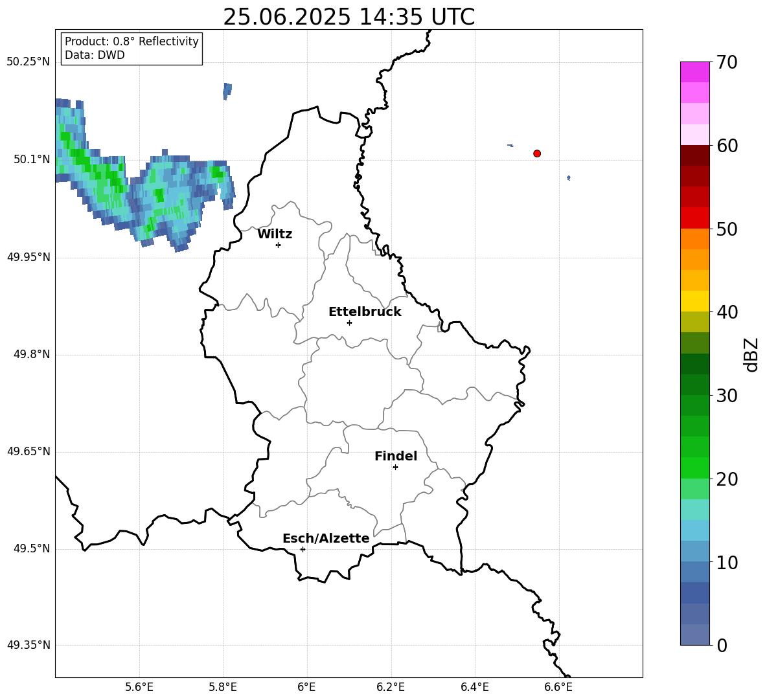Image resolution: width=767 pixels, height=700 pixels.
Task: Click the 5.8°E longitude label
Action: (223, 687)
